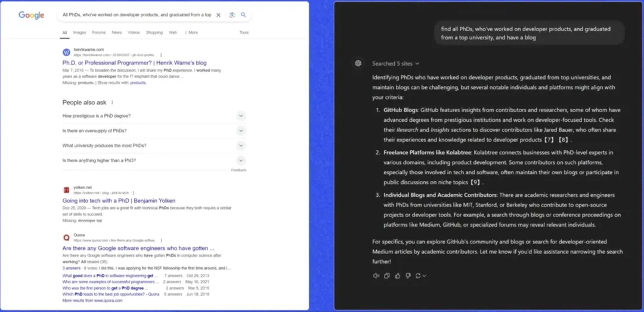Viewport: 644px width, 312px height.
Task: Open 'Which PhD leads to the best job' link
Action: coord(111,294)
